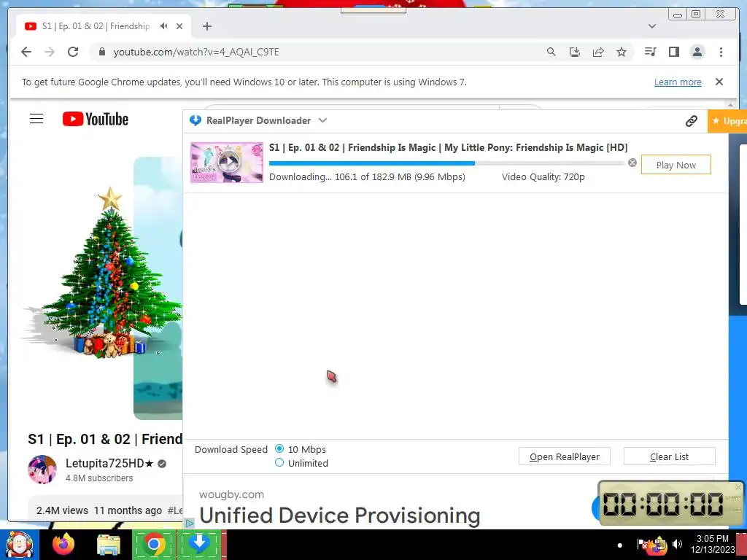Viewport: 747px width, 560px height.
Task: Select the 10 Mbps download speed
Action: click(x=279, y=448)
